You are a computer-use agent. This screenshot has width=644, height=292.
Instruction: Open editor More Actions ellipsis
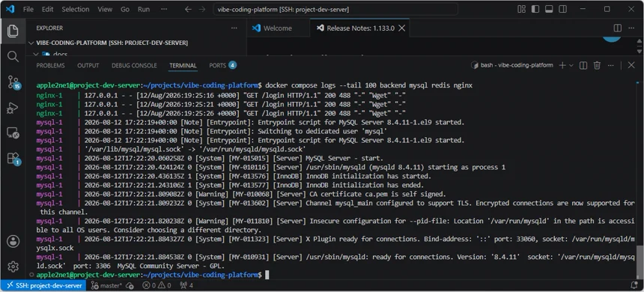pos(631,28)
